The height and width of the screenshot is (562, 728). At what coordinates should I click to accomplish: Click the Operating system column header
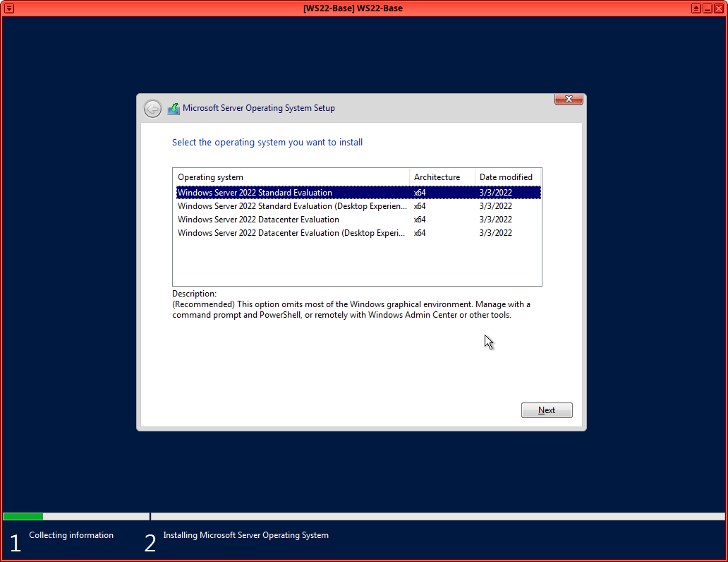click(291, 177)
